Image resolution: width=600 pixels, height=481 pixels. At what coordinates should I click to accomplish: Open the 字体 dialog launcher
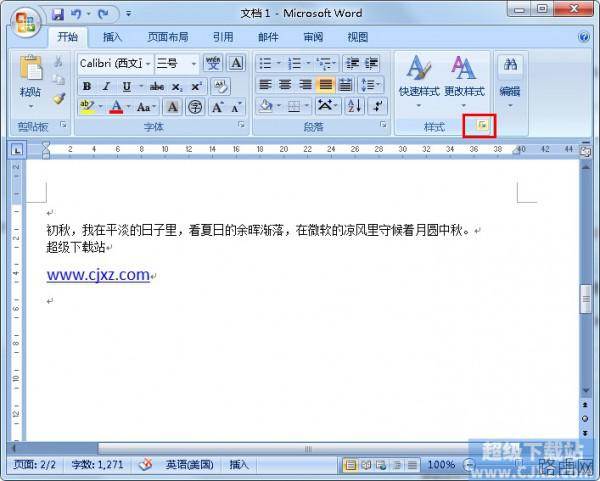(241, 124)
